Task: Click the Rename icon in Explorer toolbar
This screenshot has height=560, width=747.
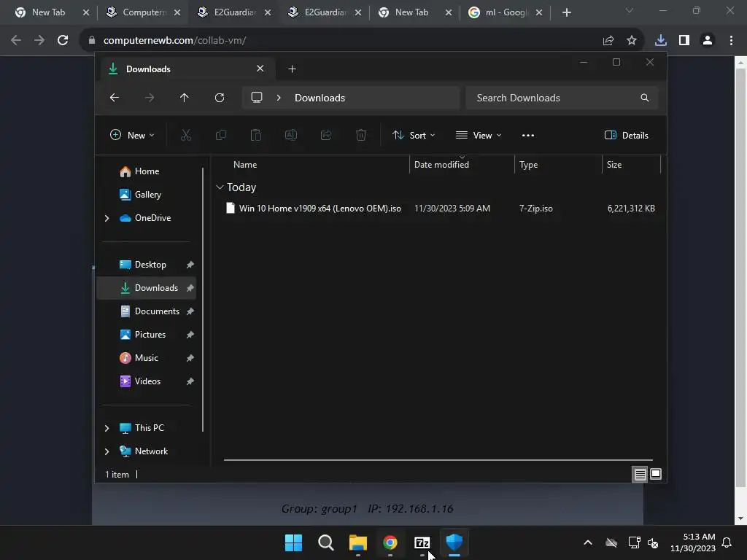Action: click(290, 135)
